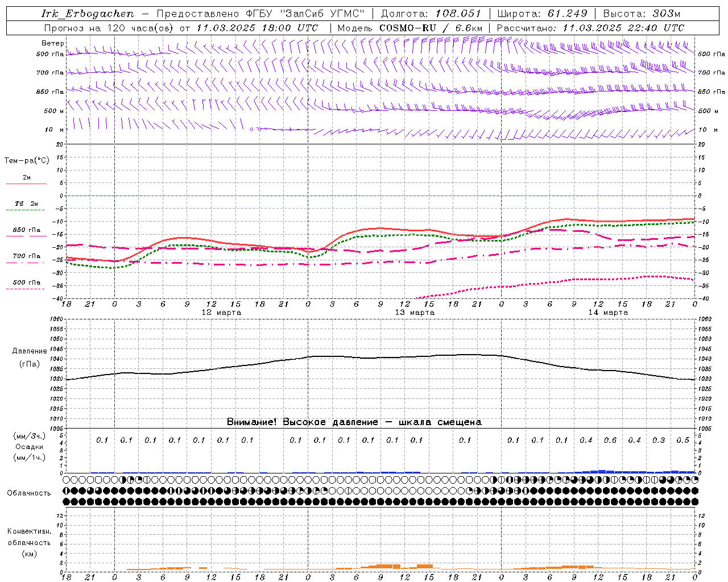
Task: Click the 14 марта date label
Action: pyautogui.click(x=608, y=313)
